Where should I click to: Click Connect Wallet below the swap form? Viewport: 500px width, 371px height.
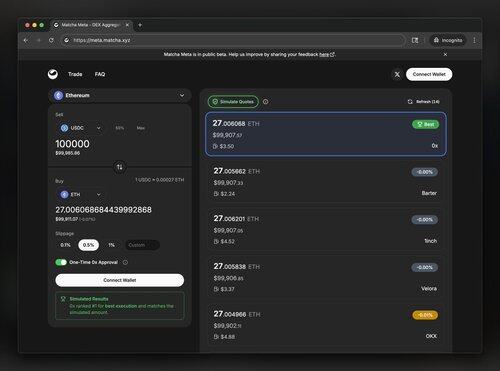[x=120, y=280]
